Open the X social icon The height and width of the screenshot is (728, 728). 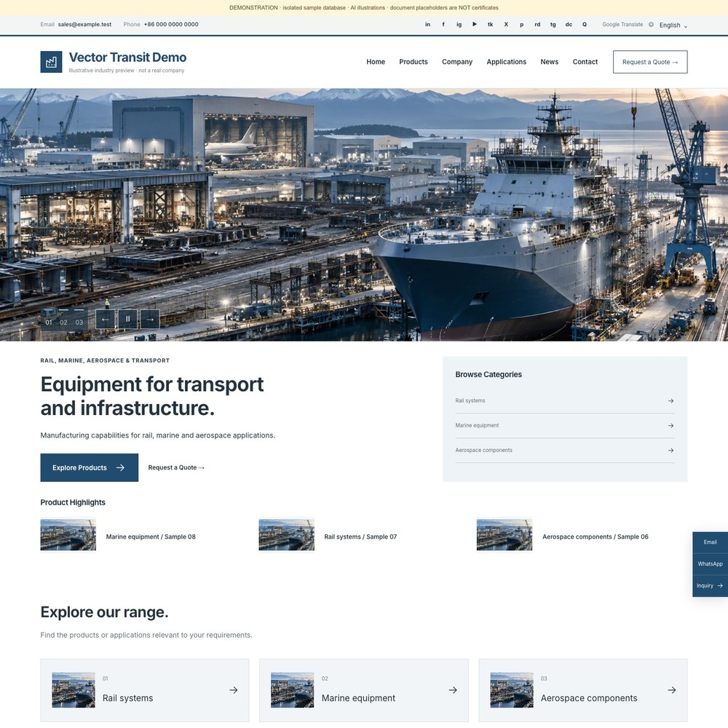point(506,25)
